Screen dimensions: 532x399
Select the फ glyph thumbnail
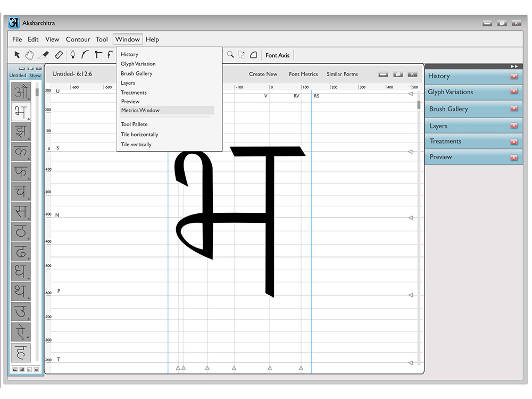21,171
